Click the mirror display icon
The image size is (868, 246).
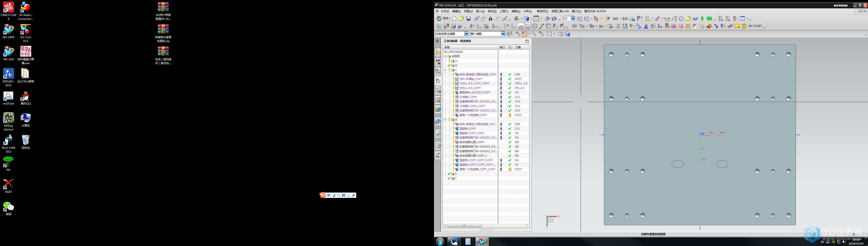491,19
